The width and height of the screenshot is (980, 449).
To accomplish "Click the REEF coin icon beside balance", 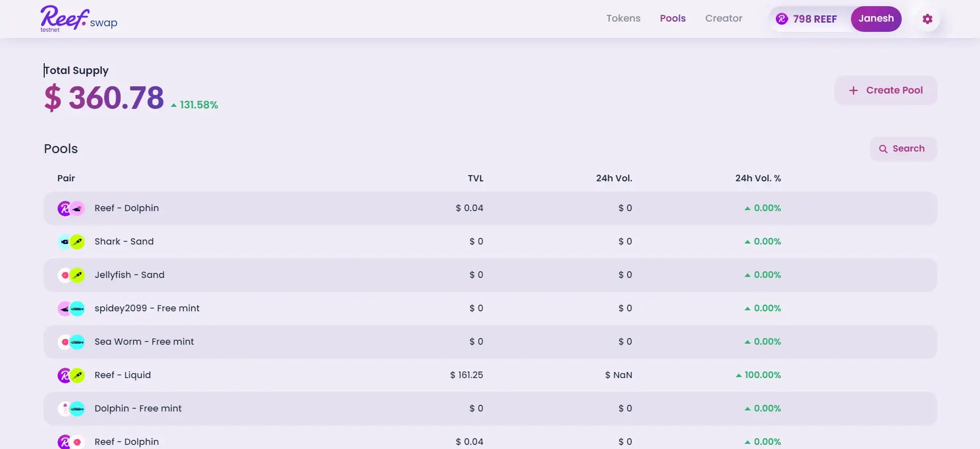I will tap(782, 19).
